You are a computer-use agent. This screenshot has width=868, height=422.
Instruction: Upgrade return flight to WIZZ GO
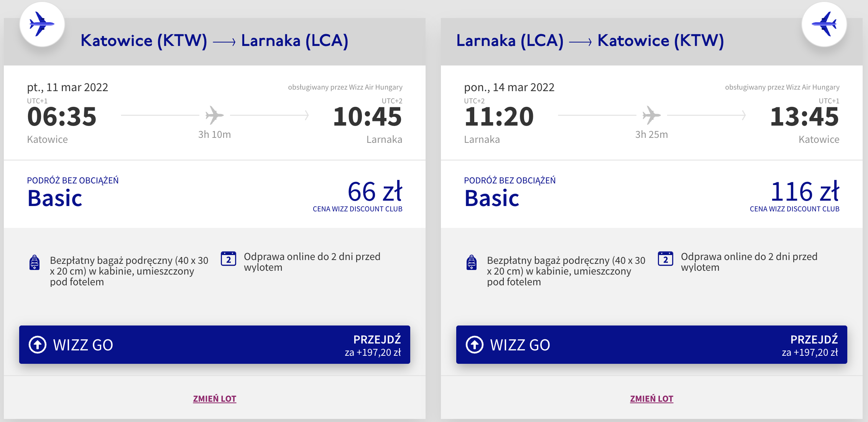click(652, 345)
